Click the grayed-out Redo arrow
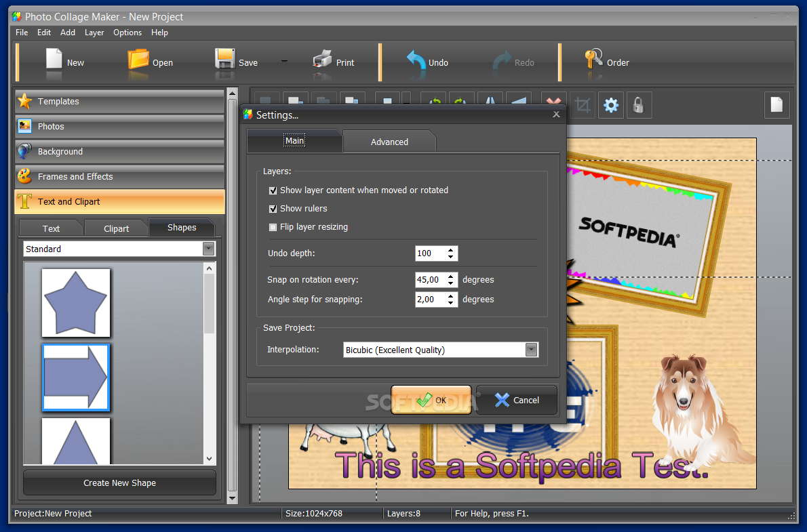 [502, 60]
